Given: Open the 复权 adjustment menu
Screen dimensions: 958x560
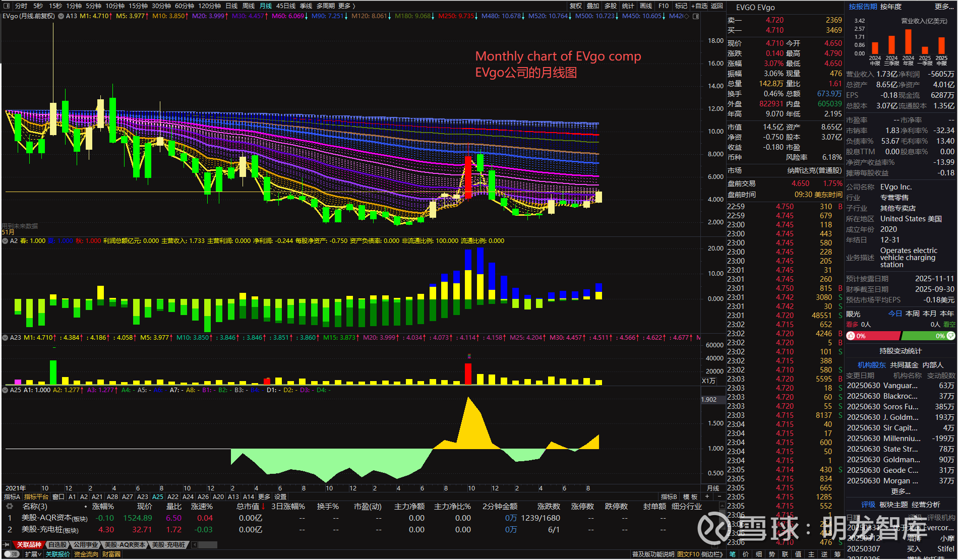Looking at the screenshot, I should point(576,6).
